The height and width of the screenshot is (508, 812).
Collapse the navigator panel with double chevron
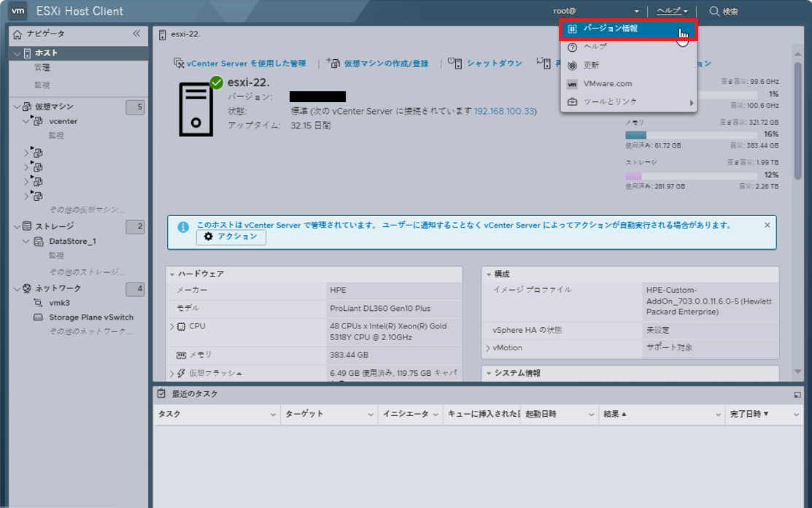(x=136, y=34)
